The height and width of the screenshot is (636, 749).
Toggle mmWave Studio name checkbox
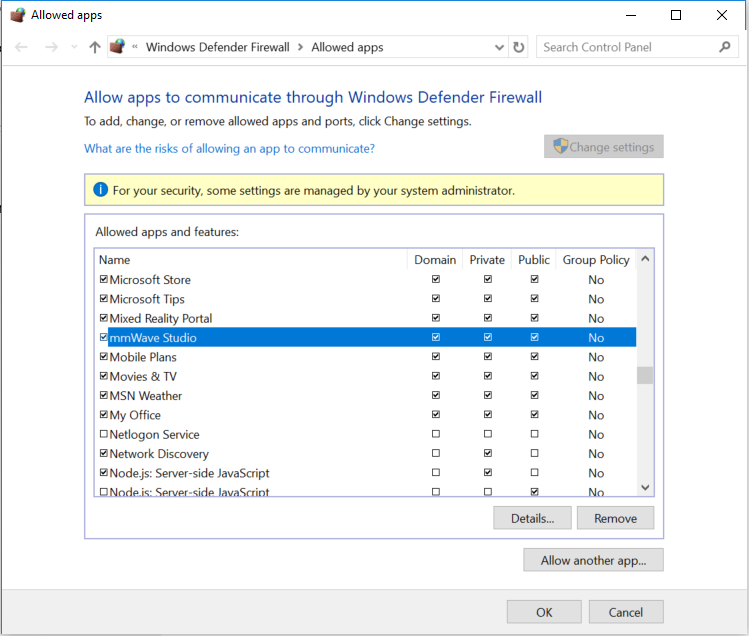(104, 337)
